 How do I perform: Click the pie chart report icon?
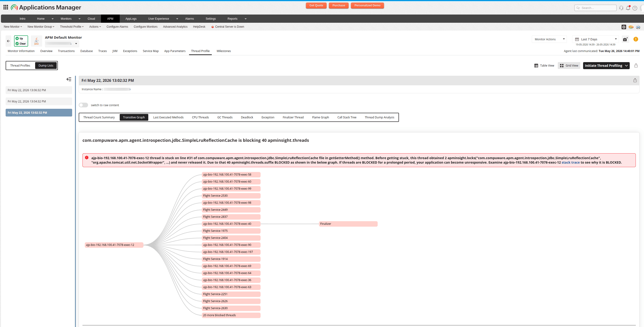[631, 27]
